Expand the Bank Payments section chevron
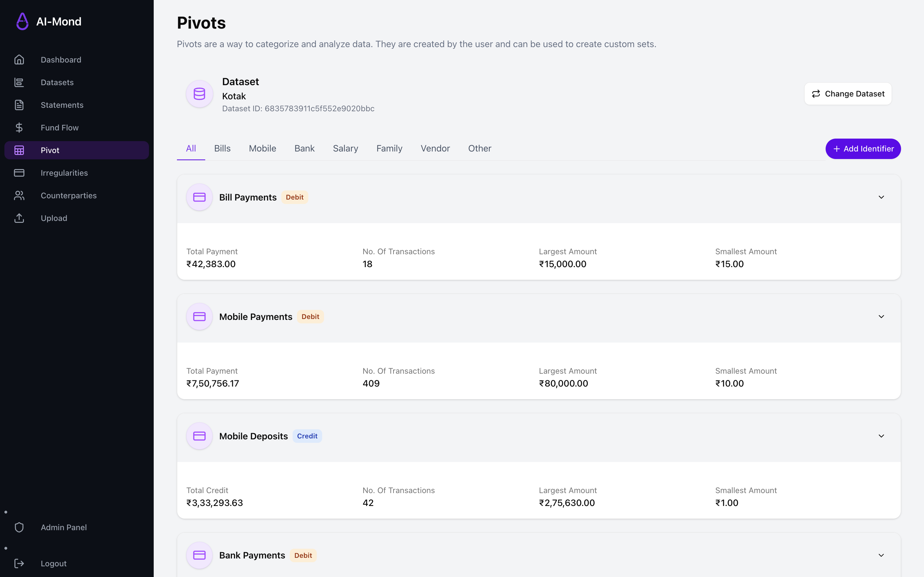Image resolution: width=924 pixels, height=577 pixels. 881,555
